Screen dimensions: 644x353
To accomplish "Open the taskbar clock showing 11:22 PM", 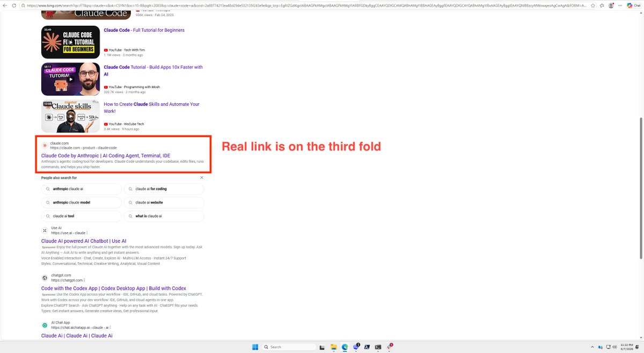I will [x=627, y=347].
